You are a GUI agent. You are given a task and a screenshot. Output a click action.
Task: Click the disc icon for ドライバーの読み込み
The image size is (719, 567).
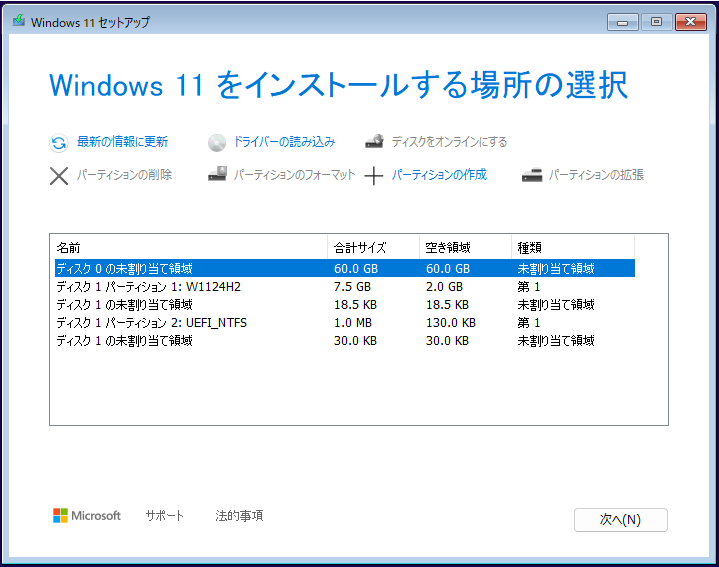[x=217, y=142]
